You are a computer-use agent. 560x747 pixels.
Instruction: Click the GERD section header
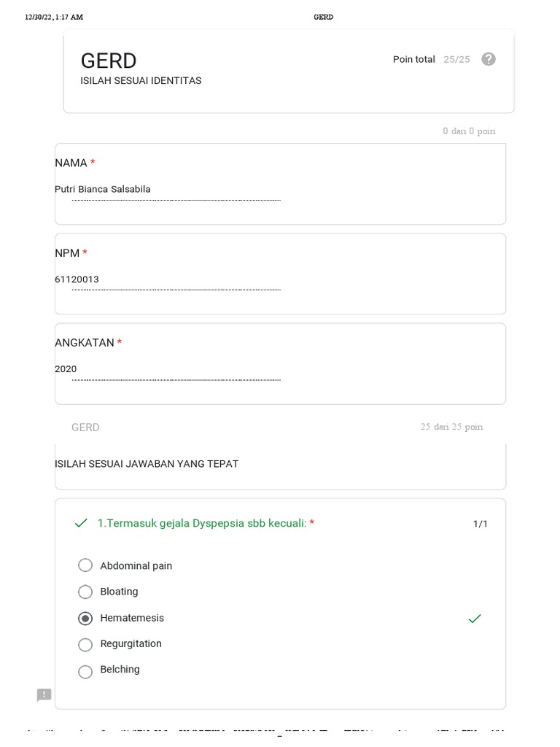(85, 427)
